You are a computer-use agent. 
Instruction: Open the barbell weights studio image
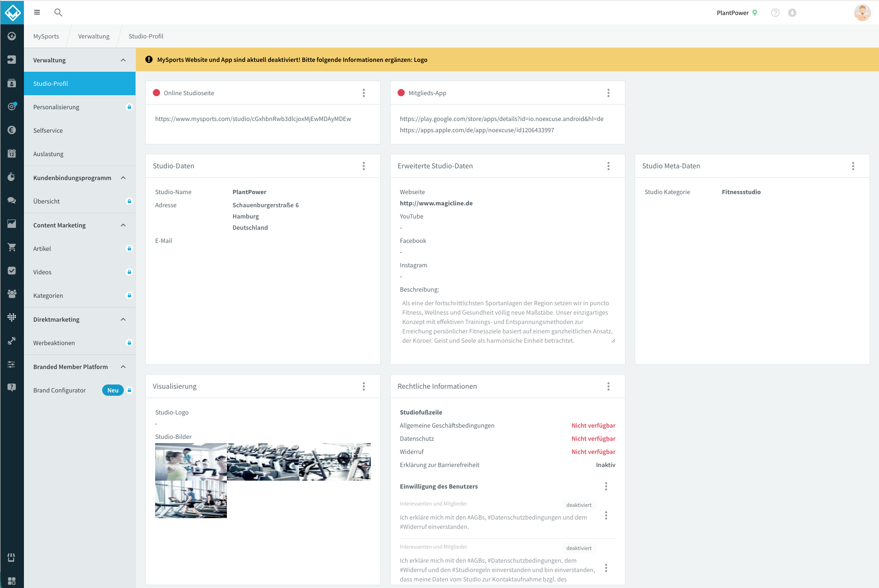(335, 462)
